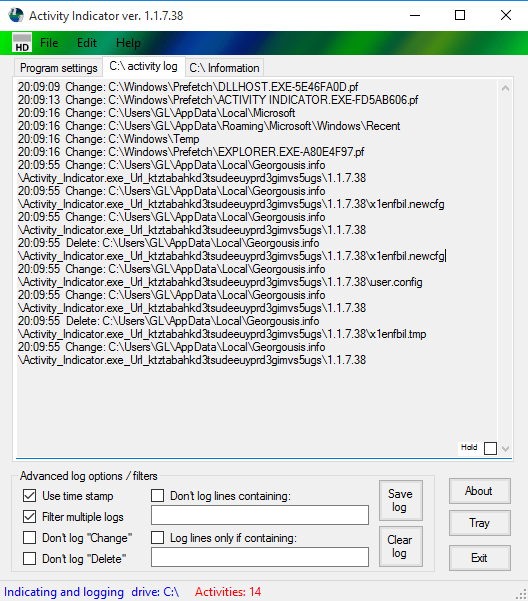Open the Edit menu

(87, 43)
